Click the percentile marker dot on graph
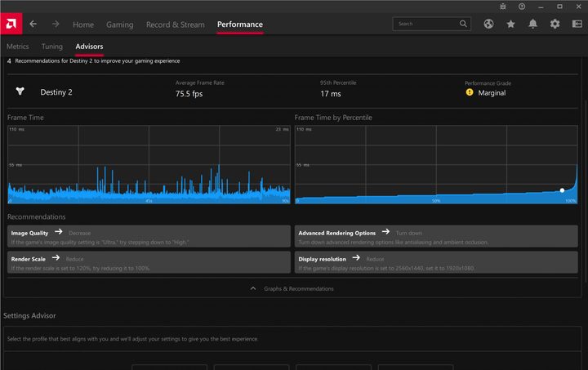588x370 pixels. [562, 190]
